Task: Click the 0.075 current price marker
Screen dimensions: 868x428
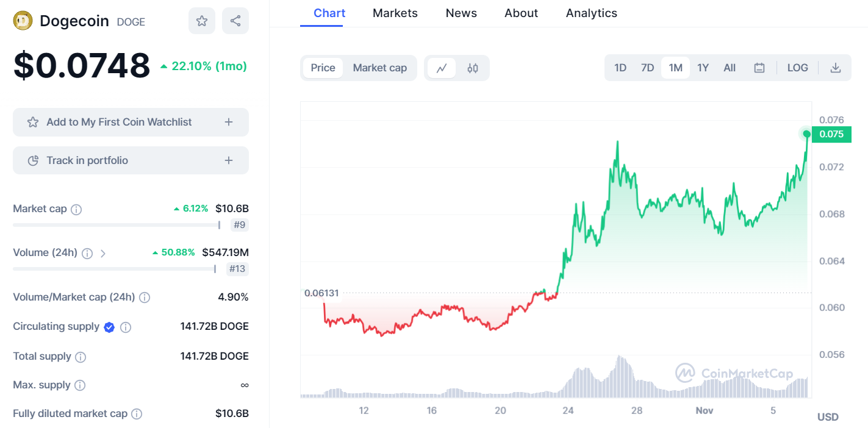Action: click(831, 134)
